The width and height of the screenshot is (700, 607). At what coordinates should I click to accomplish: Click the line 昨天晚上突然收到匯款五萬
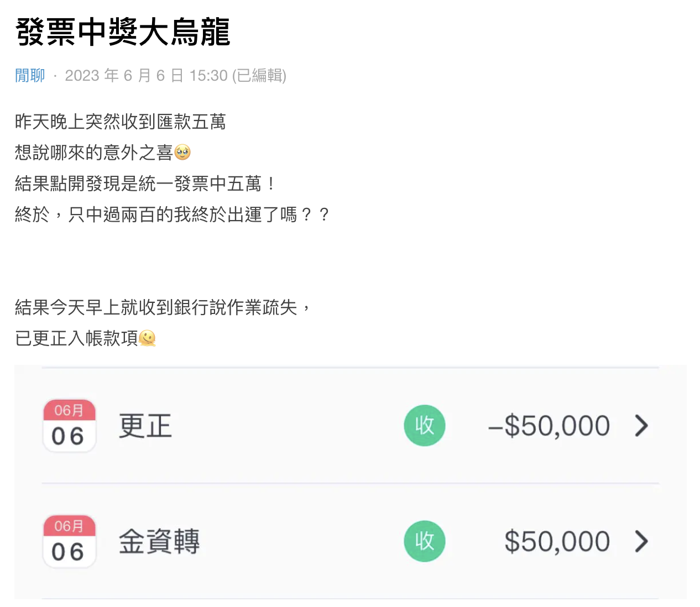coord(121,122)
